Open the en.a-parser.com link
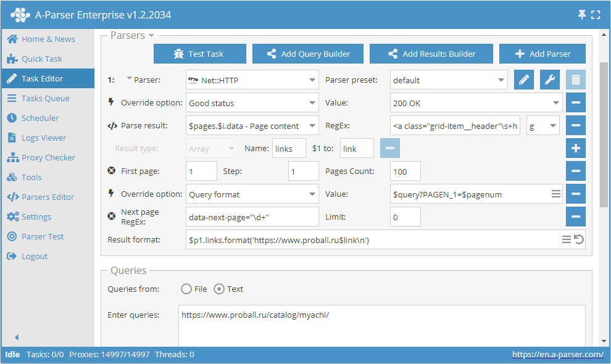 click(x=558, y=354)
